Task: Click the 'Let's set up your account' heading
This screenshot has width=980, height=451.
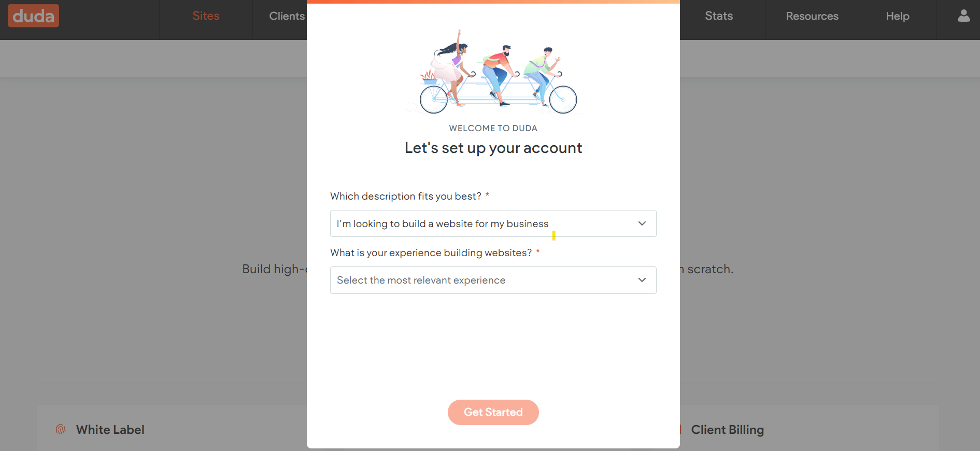Action: (493, 148)
